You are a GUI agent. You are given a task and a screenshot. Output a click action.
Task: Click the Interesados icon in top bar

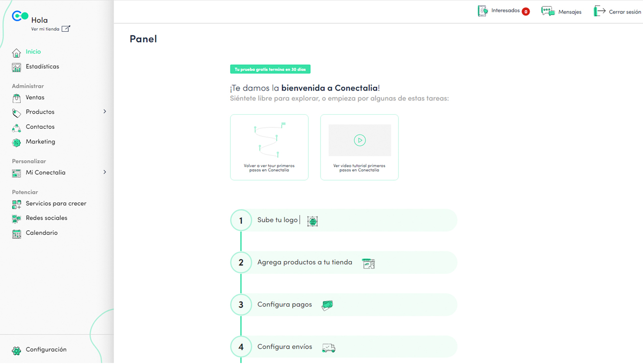[x=483, y=11]
